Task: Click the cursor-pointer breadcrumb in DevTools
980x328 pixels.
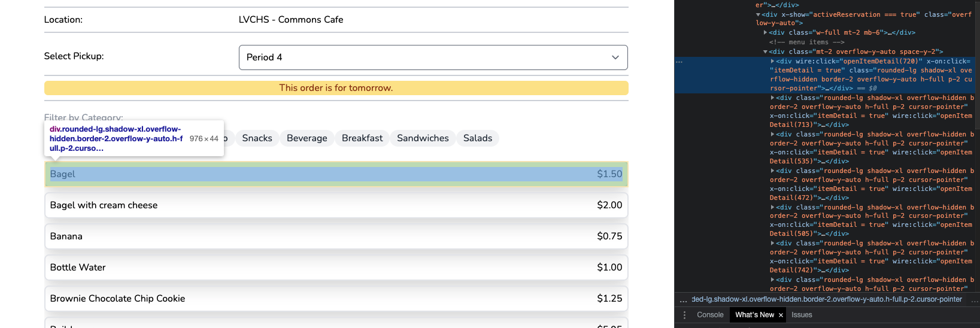Action: click(827, 299)
